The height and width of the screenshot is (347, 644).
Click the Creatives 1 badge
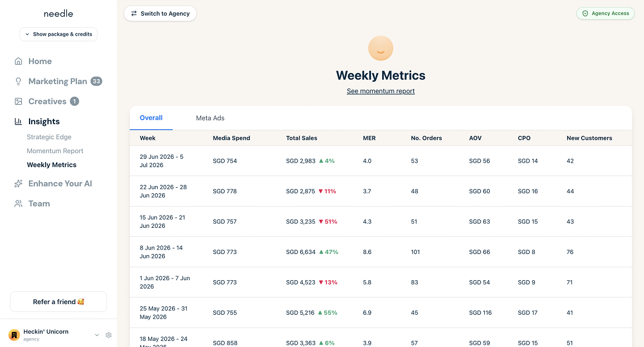(x=74, y=101)
